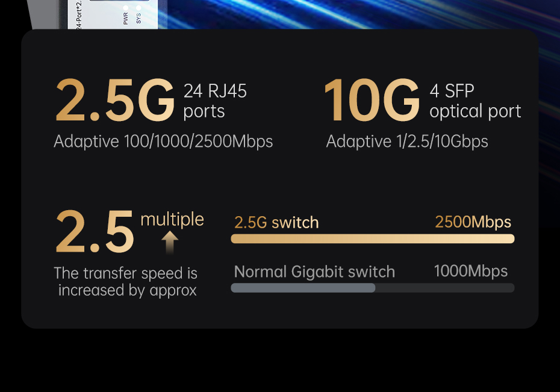
Task: Select the "24 RJ45 ports" text
Action: tap(214, 101)
